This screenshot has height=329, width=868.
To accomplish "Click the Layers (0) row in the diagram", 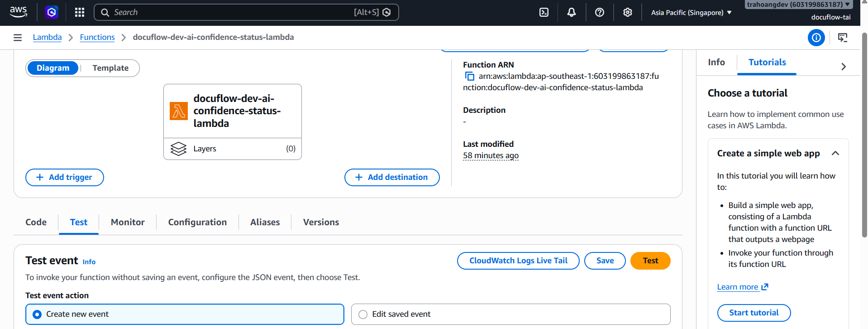I will (233, 149).
